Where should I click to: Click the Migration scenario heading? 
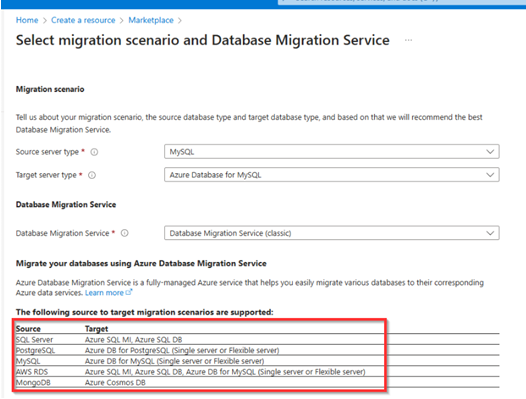pyautogui.click(x=50, y=89)
